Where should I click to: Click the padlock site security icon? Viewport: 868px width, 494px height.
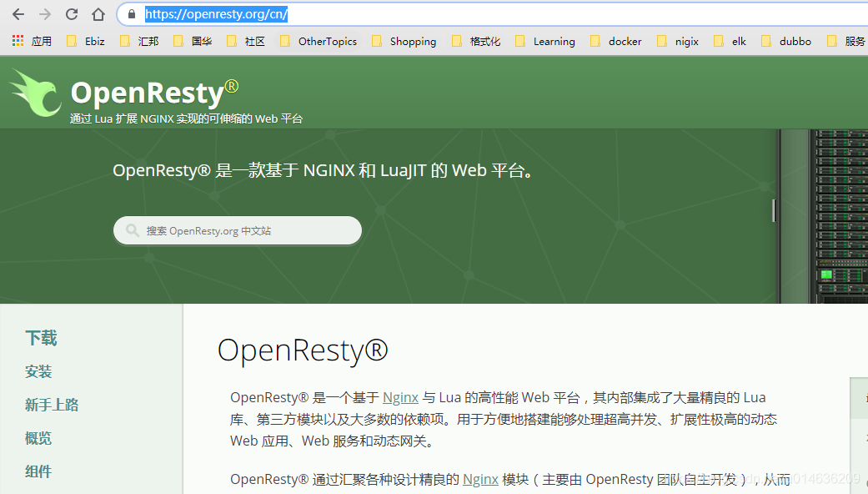(132, 14)
